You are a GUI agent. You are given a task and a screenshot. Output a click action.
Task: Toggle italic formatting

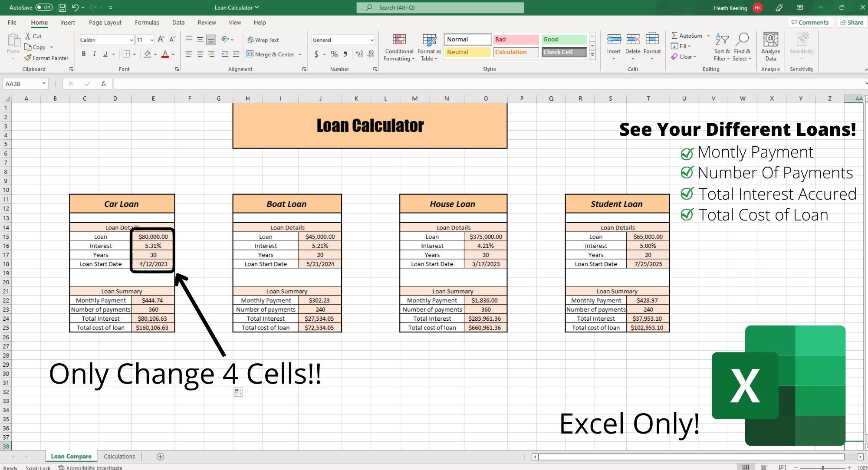tap(94, 54)
